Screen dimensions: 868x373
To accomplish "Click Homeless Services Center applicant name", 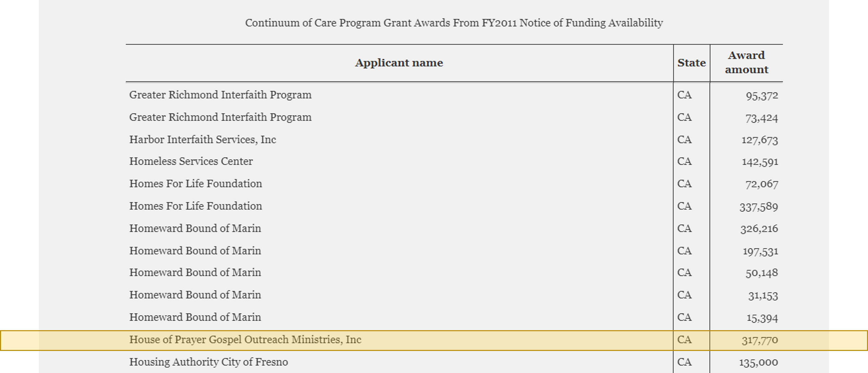I will (x=191, y=161).
